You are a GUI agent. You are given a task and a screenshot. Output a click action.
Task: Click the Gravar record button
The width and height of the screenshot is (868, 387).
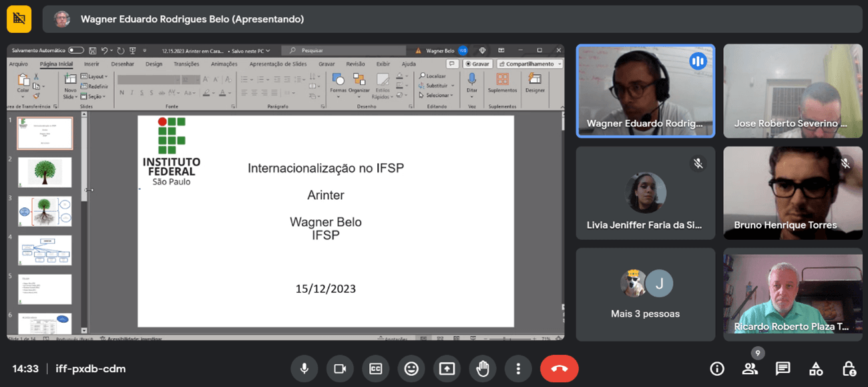(477, 64)
